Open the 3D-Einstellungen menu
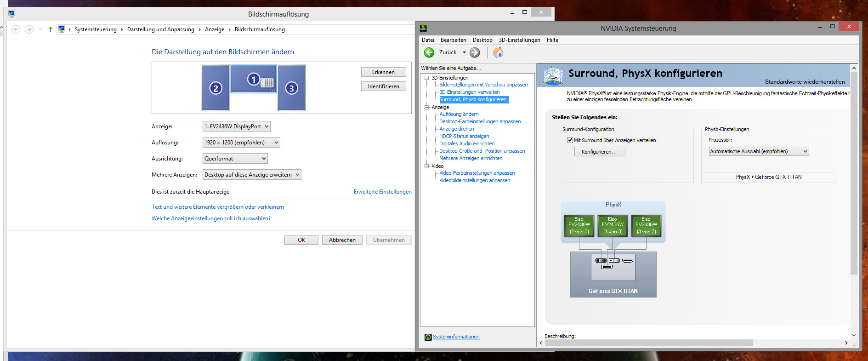Screen dimensions: 868x361 pyautogui.click(x=519, y=40)
